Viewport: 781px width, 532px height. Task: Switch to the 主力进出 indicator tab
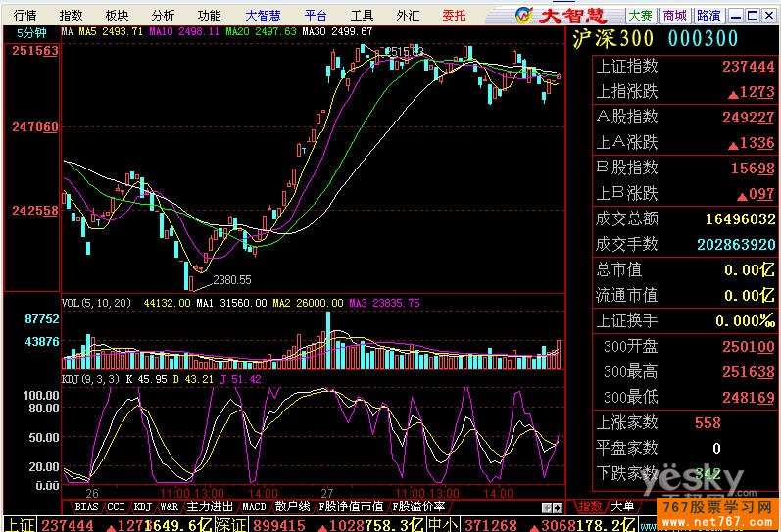(x=209, y=507)
